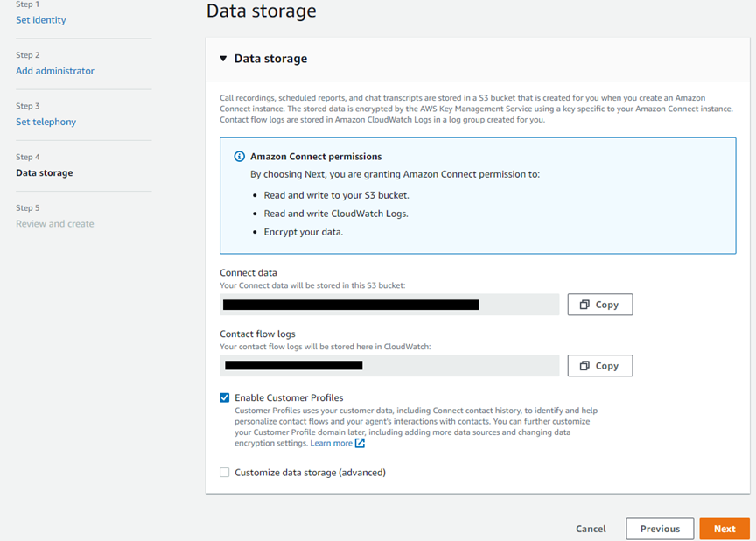Click the Contact flow logs label
Viewport: 756px width, 541px height.
click(x=257, y=334)
